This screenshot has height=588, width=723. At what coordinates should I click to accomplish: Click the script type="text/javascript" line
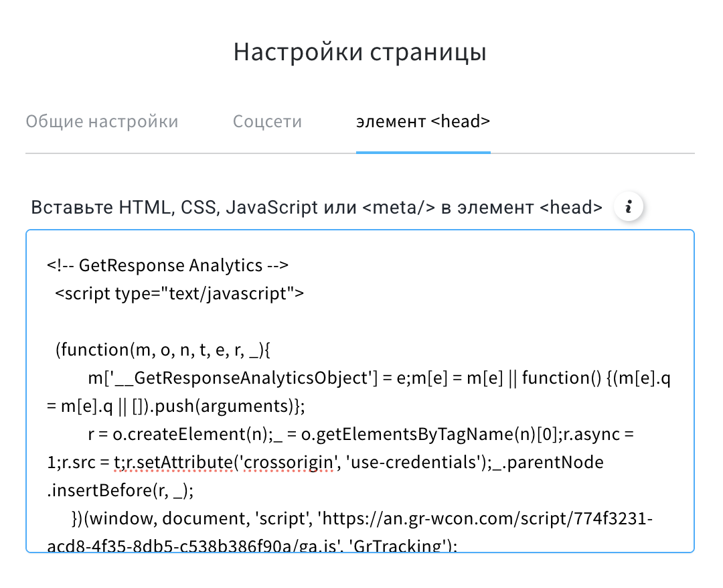point(179,294)
